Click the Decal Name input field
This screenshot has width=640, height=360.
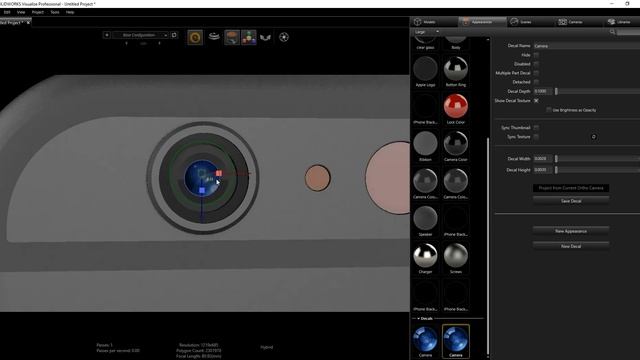587,46
